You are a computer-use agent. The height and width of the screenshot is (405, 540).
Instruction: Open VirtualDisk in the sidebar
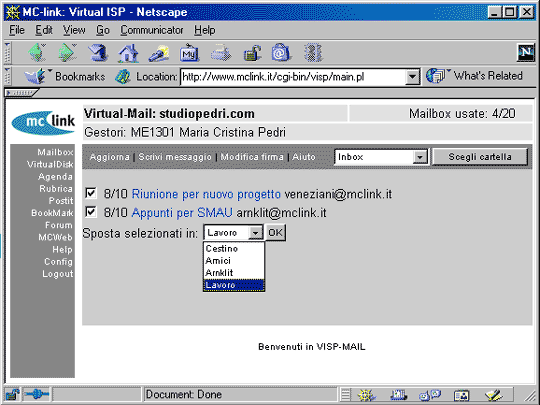point(50,164)
